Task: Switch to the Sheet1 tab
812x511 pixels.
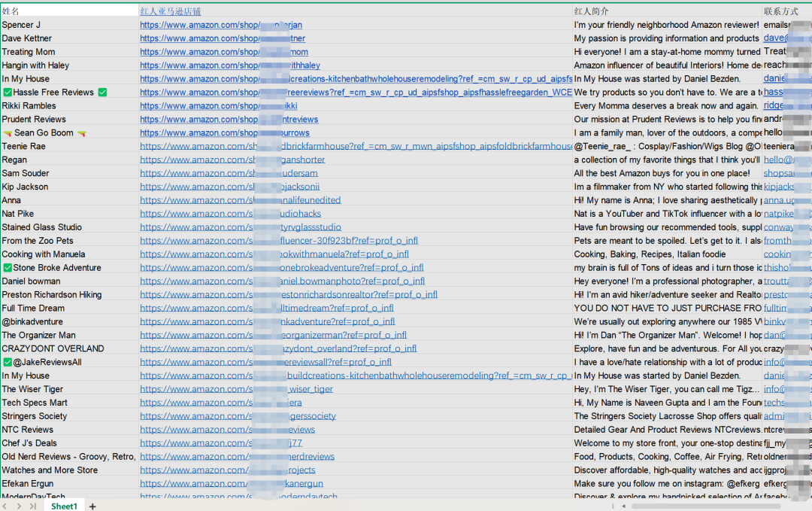Action: point(64,506)
